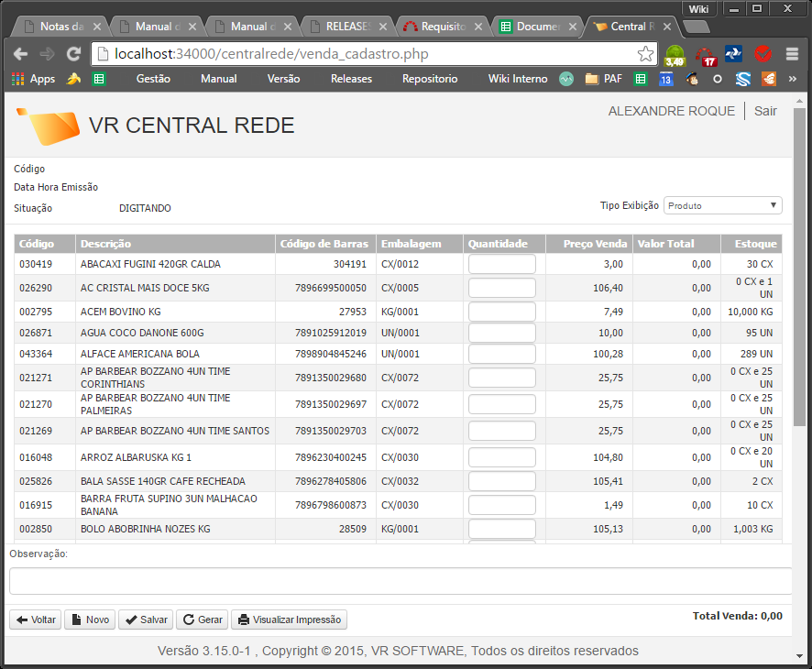Close the RELEASES tab
Image resolution: width=812 pixels, height=669 pixels.
click(383, 27)
